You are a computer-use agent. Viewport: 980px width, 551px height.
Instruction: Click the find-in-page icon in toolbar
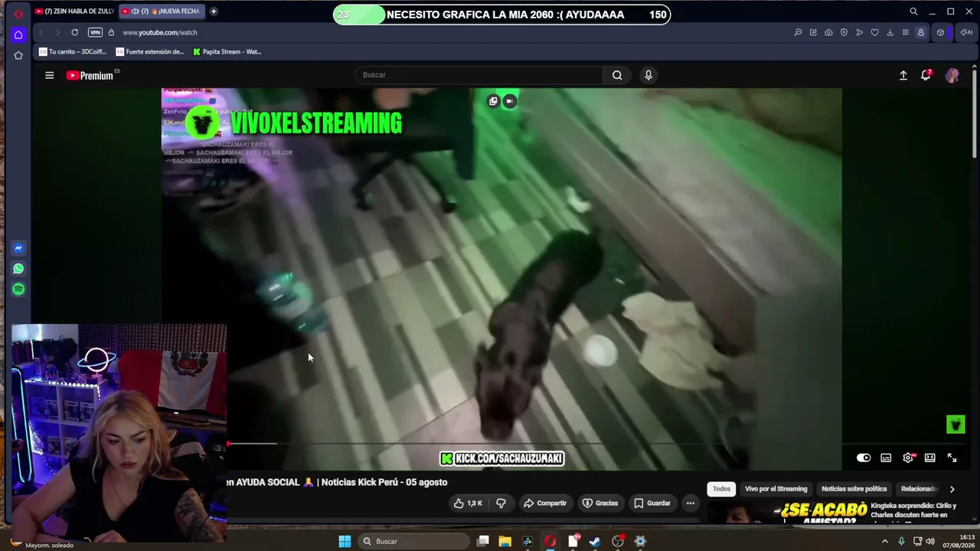(x=798, y=32)
